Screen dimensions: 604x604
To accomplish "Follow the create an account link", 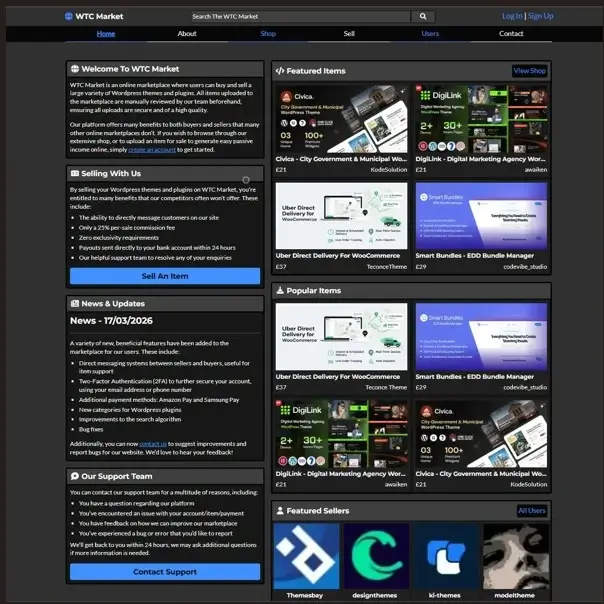I will [x=152, y=150].
